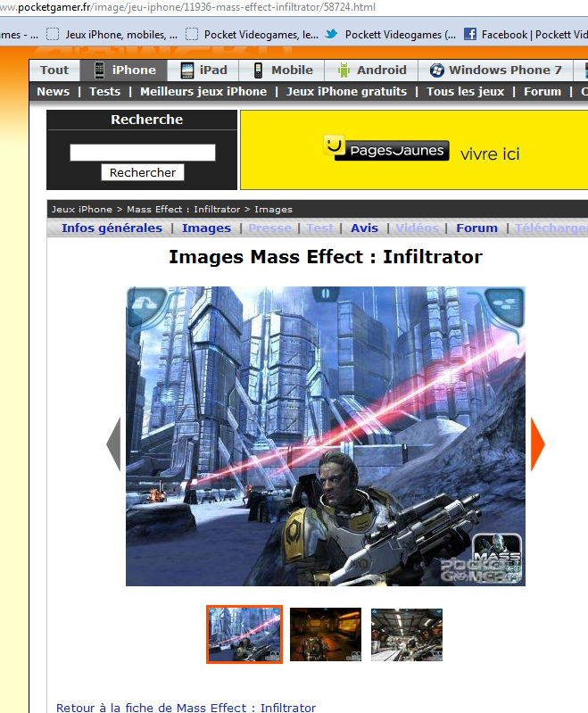Click the Windows Phone logo icon
The width and height of the screenshot is (588, 713).
[x=437, y=70]
